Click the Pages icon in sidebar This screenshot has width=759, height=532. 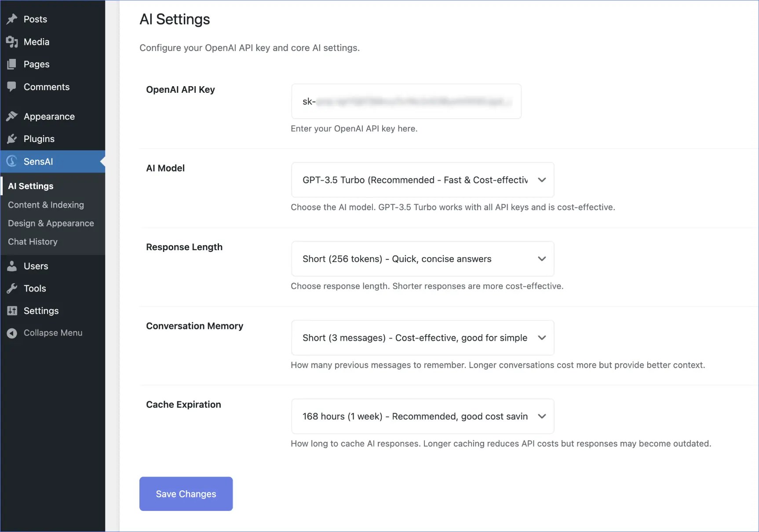(x=12, y=64)
